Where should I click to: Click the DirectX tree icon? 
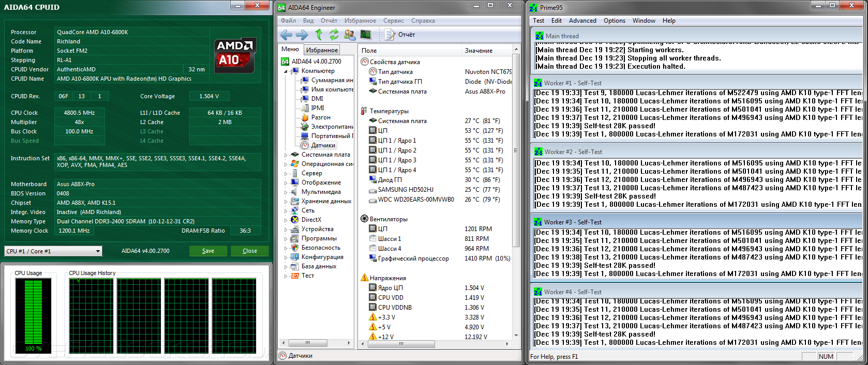tap(295, 220)
